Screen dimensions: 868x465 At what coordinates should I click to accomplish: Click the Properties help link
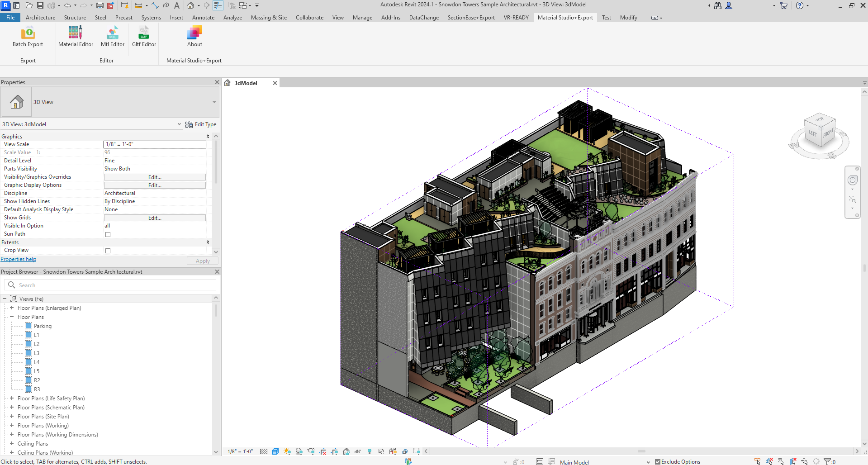(x=19, y=259)
